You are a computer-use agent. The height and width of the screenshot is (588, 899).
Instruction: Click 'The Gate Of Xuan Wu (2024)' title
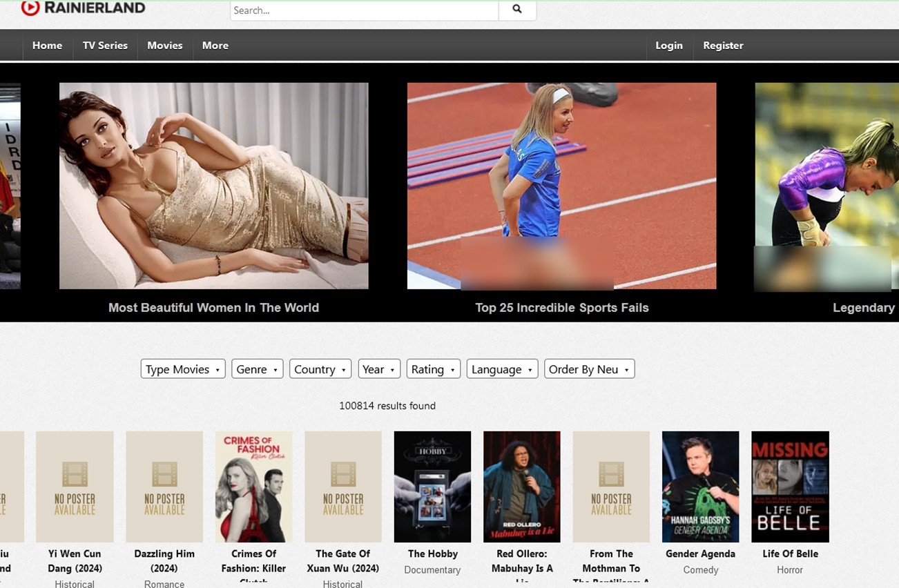[x=343, y=561]
